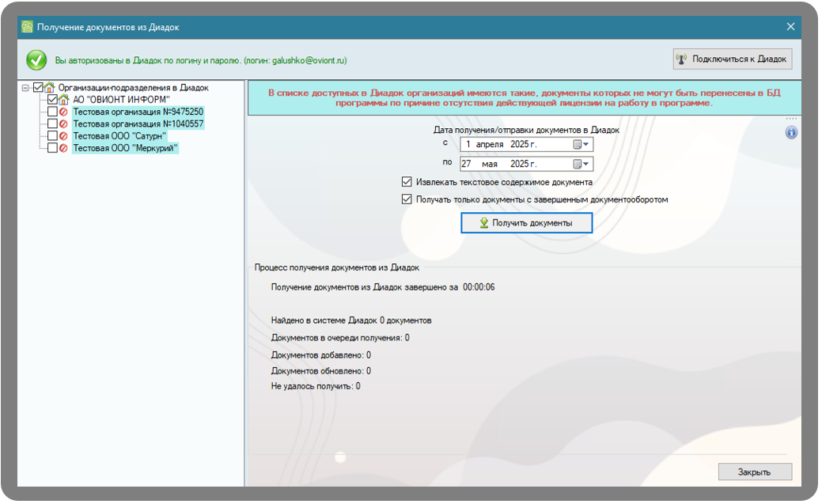Click the authorization status text with login
Image resolution: width=822 pixels, height=504 pixels.
pyautogui.click(x=201, y=60)
